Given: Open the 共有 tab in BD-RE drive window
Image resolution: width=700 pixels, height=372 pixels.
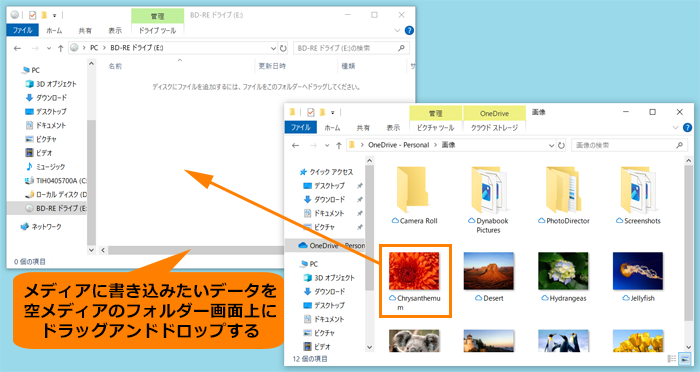Looking at the screenshot, I should 85,30.
